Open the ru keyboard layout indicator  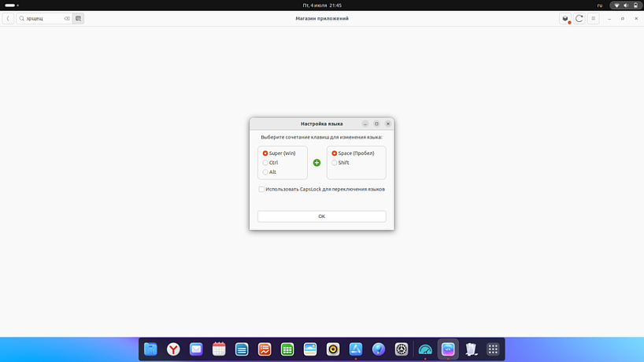click(x=599, y=5)
